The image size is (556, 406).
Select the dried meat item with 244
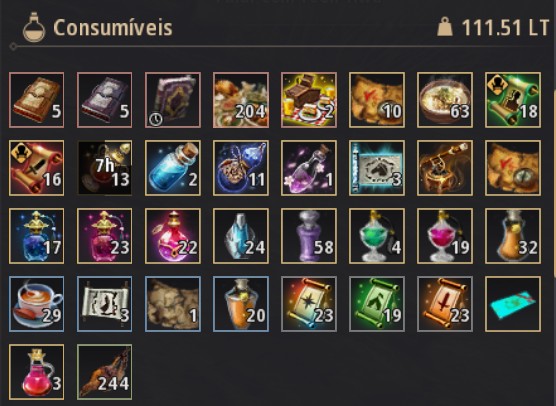[x=105, y=372]
